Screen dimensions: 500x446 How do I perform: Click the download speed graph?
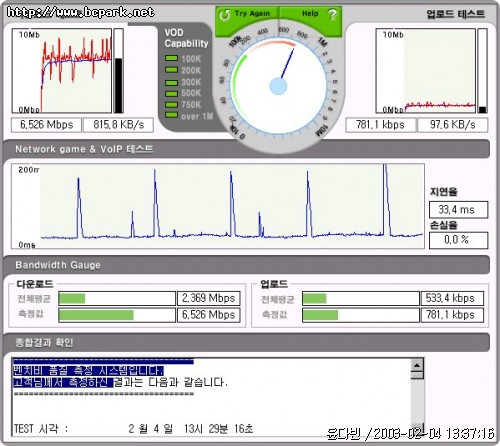pyautogui.click(x=62, y=71)
